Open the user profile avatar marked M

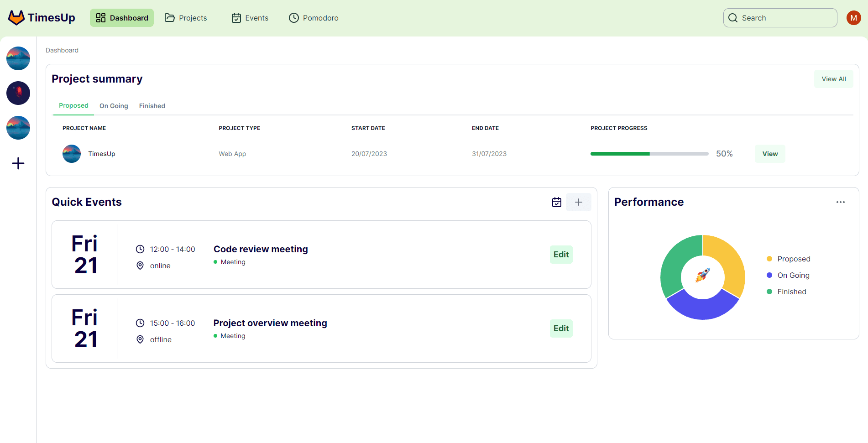tap(853, 17)
